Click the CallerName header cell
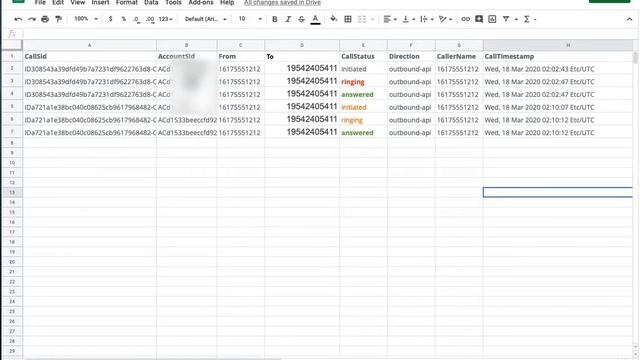 pyautogui.click(x=459, y=56)
